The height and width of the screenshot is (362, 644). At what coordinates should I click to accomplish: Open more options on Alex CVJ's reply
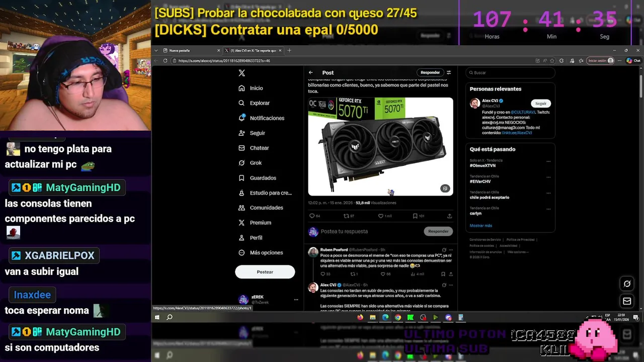(x=450, y=285)
